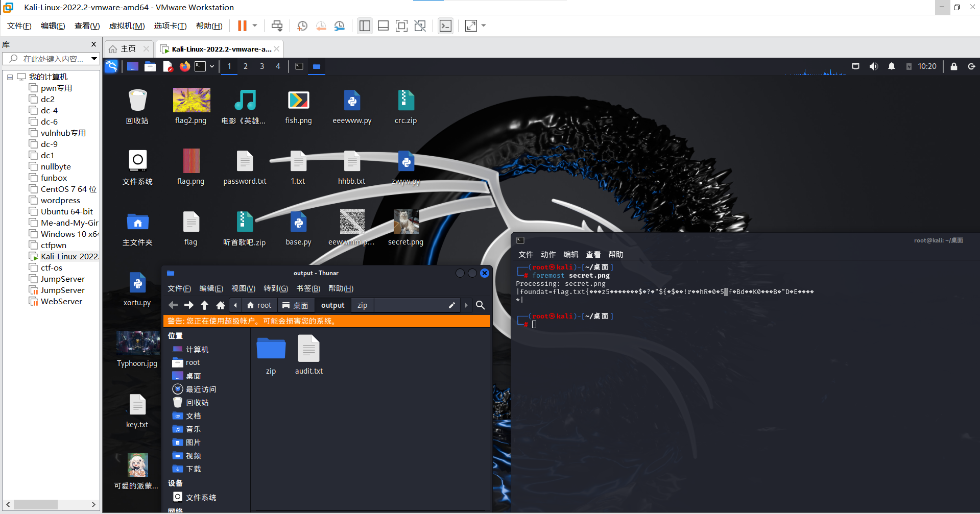
Task: Collapse the 我的计算机 tree node
Action: point(10,77)
